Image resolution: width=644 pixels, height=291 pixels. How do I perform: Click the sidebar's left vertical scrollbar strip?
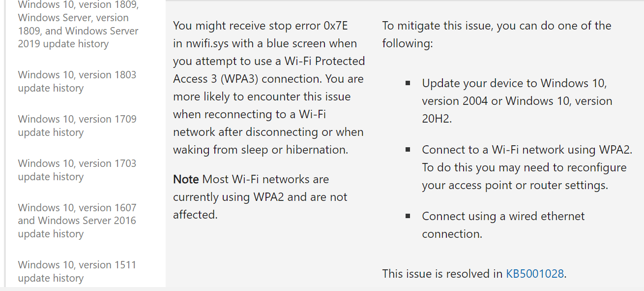click(2, 143)
